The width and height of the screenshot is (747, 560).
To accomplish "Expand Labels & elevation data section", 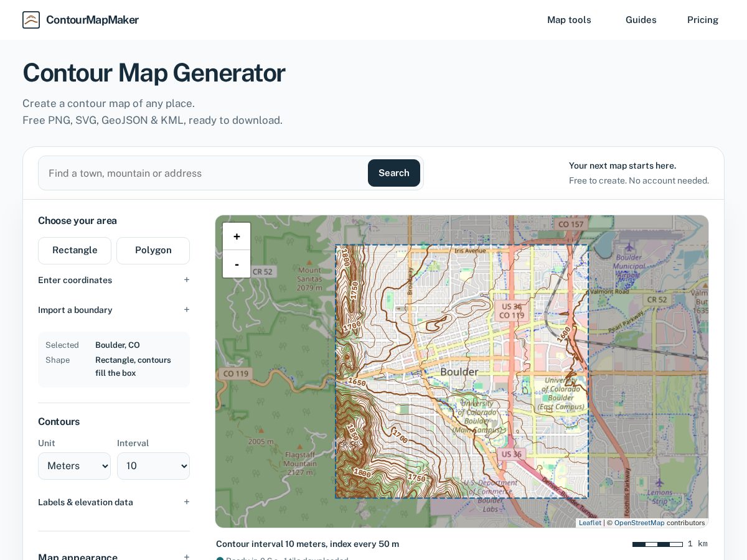I will (114, 502).
